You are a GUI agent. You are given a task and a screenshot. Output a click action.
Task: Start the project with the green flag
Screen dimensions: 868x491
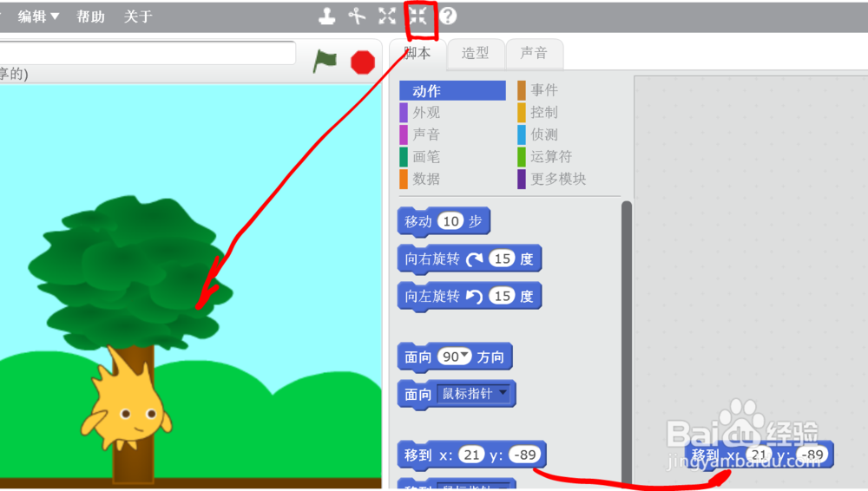(x=325, y=61)
